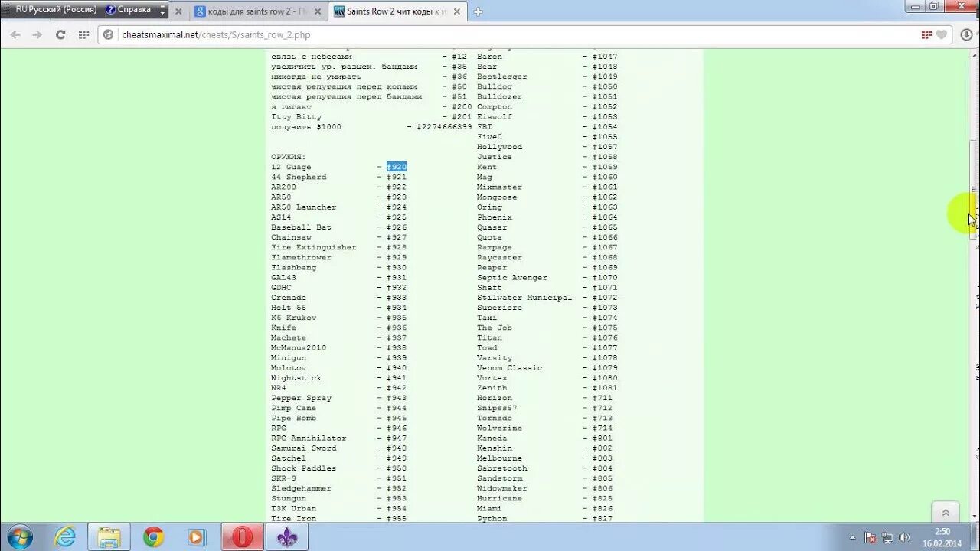Click 'RPG Annihilator' weapon name
This screenshot has height=551, width=980.
[x=309, y=439]
